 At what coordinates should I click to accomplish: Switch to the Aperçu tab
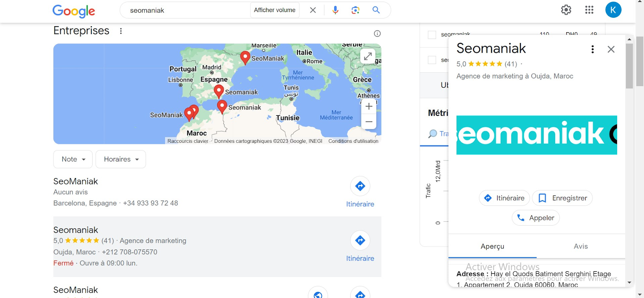tap(492, 246)
